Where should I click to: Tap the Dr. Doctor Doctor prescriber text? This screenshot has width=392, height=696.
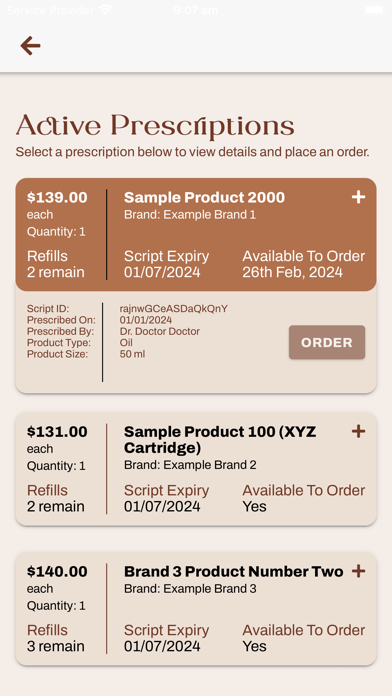pos(160,331)
